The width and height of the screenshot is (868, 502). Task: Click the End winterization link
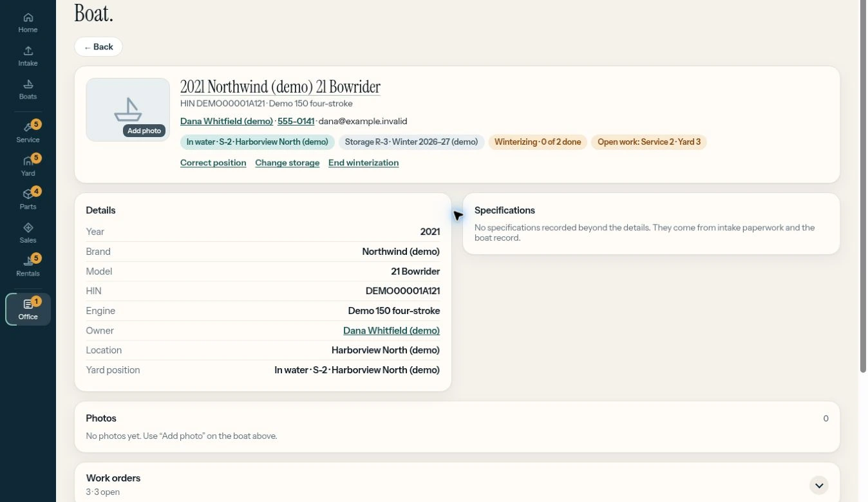363,163
